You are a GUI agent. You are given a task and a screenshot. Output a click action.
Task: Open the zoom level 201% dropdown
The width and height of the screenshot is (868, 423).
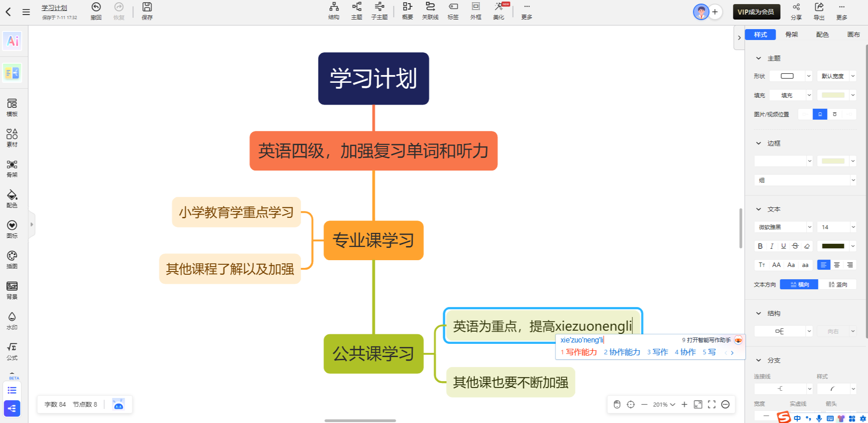[x=664, y=404]
